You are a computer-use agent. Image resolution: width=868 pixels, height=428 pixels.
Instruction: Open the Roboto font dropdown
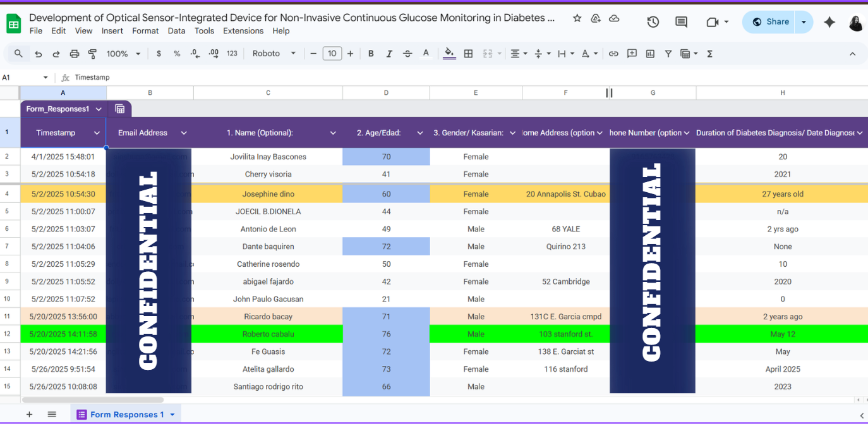pyautogui.click(x=274, y=54)
